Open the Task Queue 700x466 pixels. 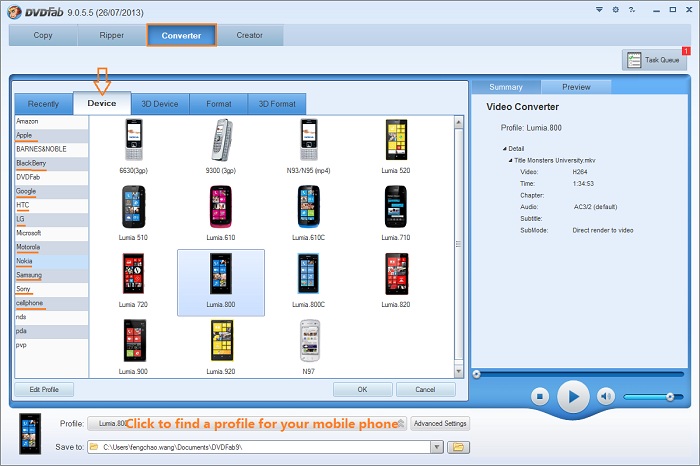[x=654, y=60]
